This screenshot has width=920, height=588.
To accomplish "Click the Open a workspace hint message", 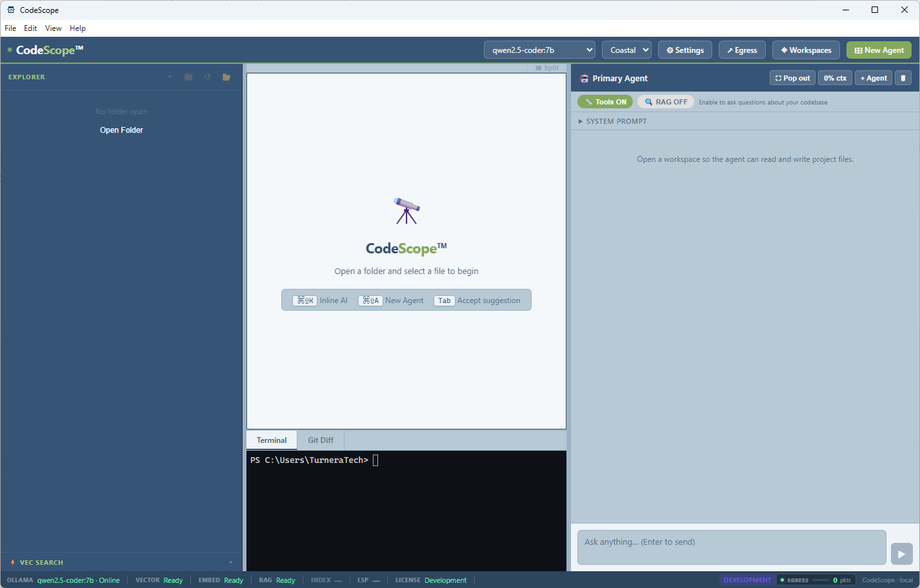I will [745, 159].
